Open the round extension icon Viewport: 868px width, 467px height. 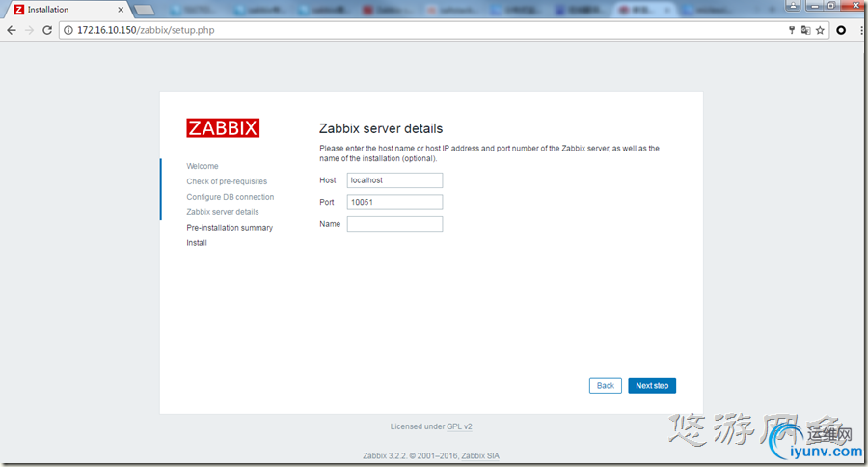pos(841,30)
